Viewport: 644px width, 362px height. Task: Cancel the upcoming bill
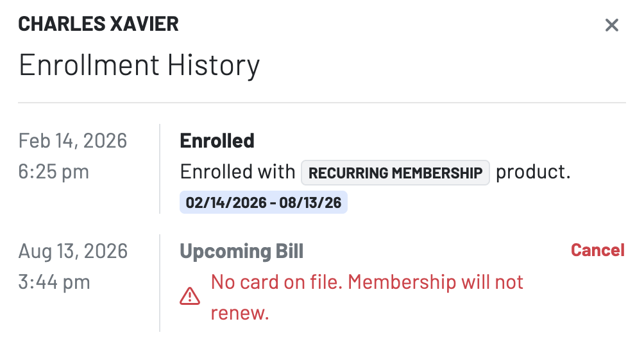597,250
